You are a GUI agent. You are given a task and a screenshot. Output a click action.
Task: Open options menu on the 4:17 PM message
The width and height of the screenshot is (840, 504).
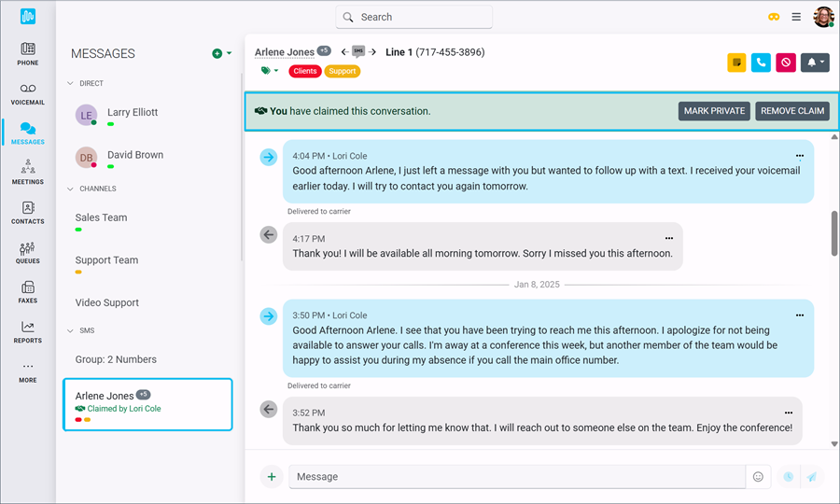(x=668, y=238)
